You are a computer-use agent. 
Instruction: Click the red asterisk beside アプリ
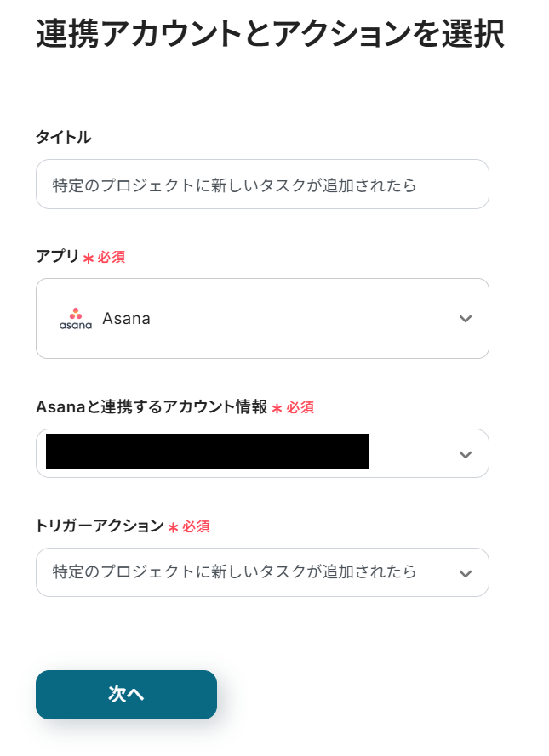(x=89, y=258)
